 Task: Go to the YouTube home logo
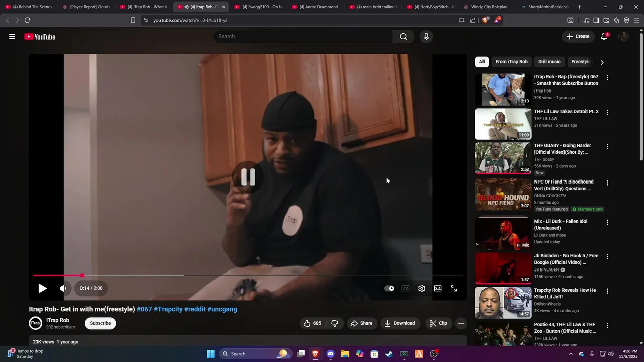point(40,37)
